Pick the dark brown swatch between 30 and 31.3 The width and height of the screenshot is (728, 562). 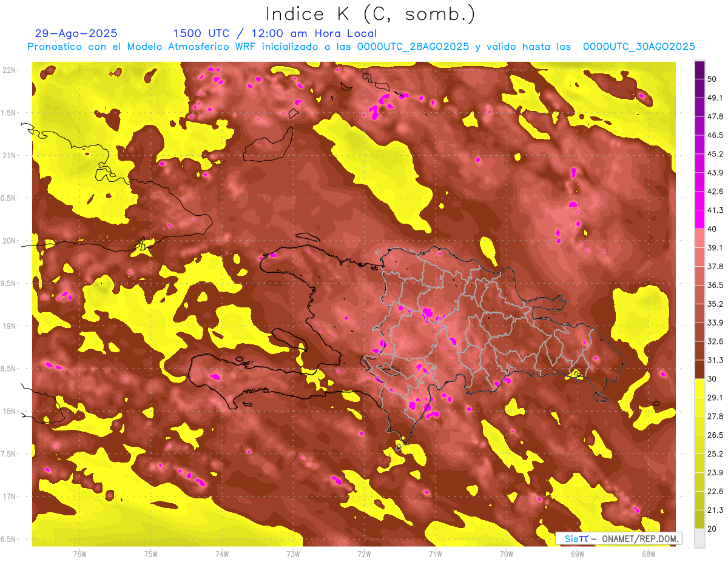coord(699,370)
